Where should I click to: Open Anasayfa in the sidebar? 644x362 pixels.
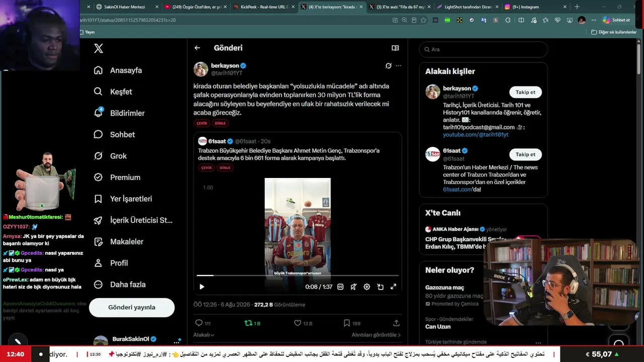coord(118,70)
